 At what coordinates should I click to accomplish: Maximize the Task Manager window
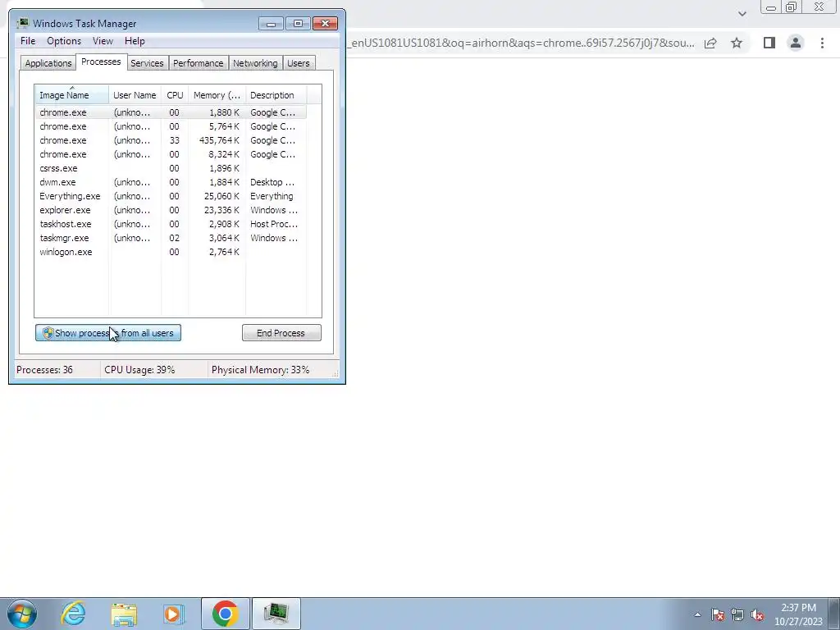pyautogui.click(x=298, y=24)
